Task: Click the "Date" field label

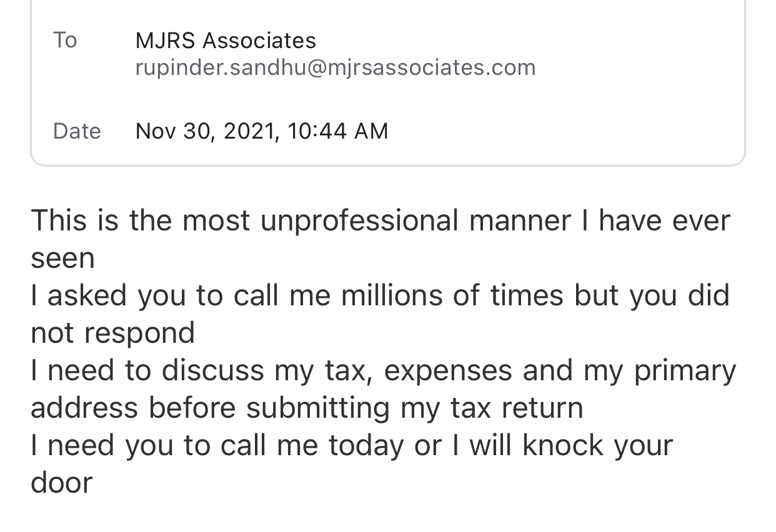Action: point(77,131)
